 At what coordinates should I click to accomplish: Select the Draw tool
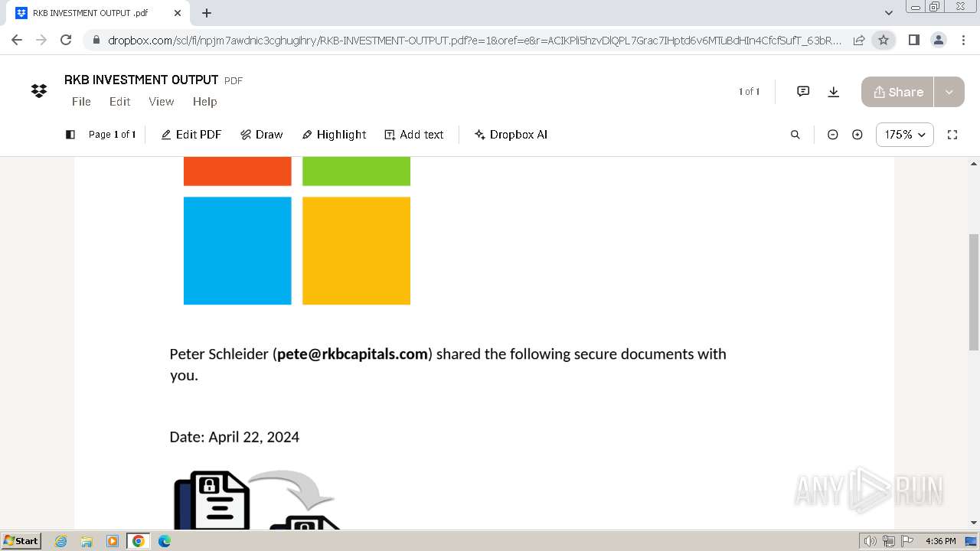click(x=261, y=135)
